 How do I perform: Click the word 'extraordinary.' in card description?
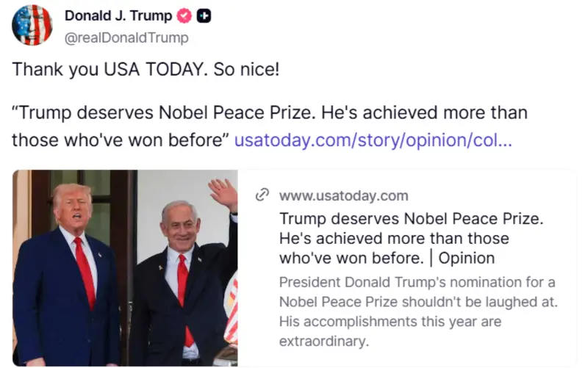pos(324,341)
